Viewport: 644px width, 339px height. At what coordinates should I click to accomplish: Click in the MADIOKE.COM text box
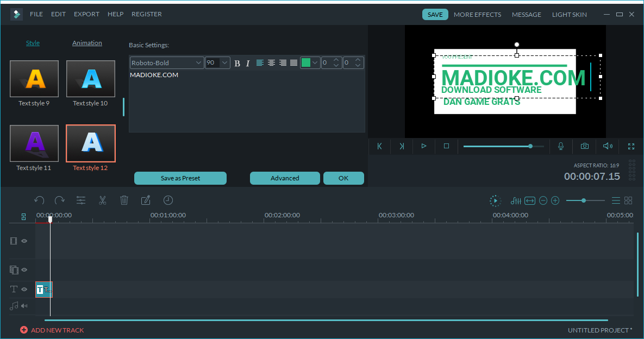pyautogui.click(x=247, y=101)
